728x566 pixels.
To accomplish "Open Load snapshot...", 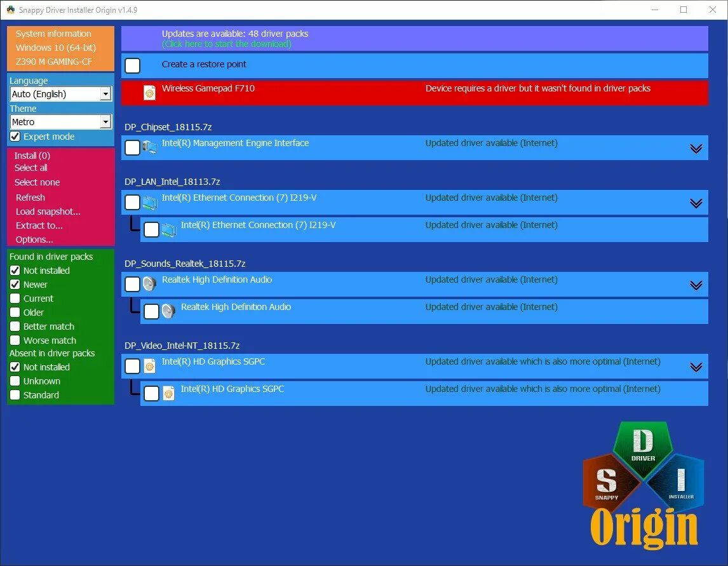I will coord(48,212).
